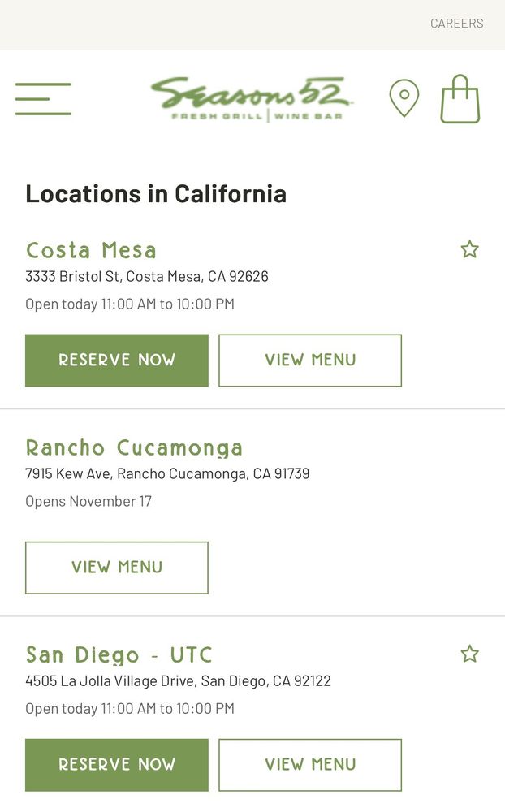Screen dimensions: 505x812
Task: Open the location finder pin icon
Action: tap(404, 98)
